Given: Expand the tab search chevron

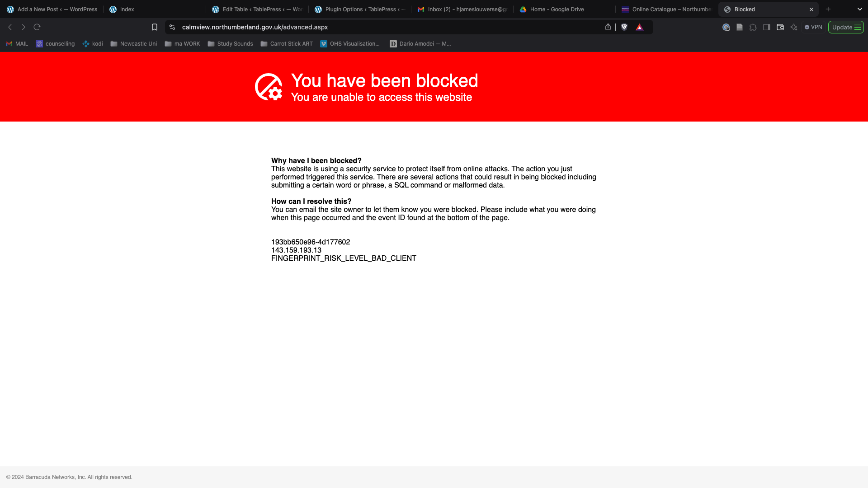Looking at the screenshot, I should (860, 9).
